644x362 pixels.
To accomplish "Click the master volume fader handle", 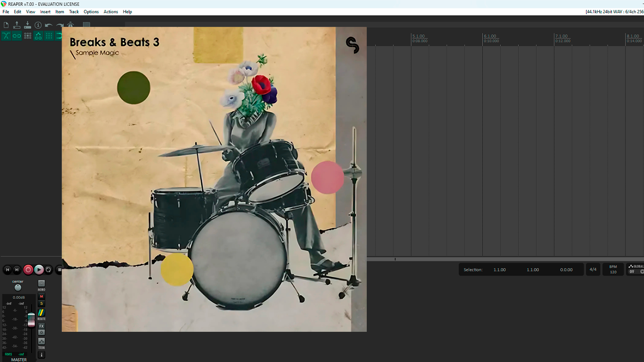I will [31, 319].
